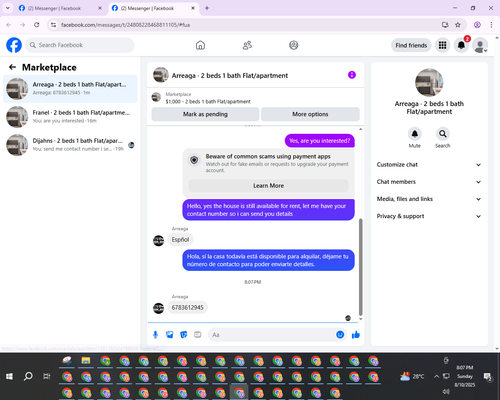Open the Home feed icon

point(200,45)
